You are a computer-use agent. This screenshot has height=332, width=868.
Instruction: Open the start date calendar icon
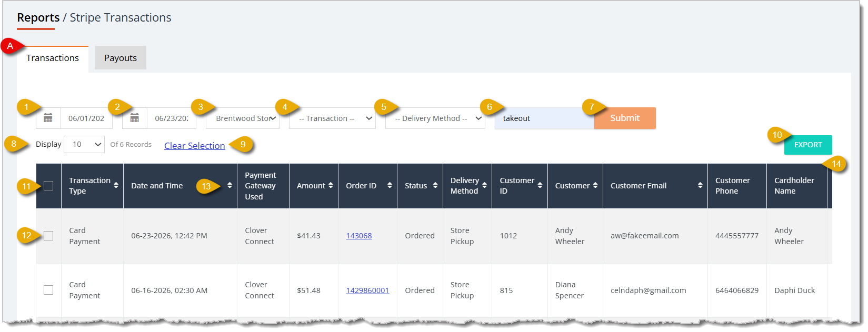click(x=48, y=118)
